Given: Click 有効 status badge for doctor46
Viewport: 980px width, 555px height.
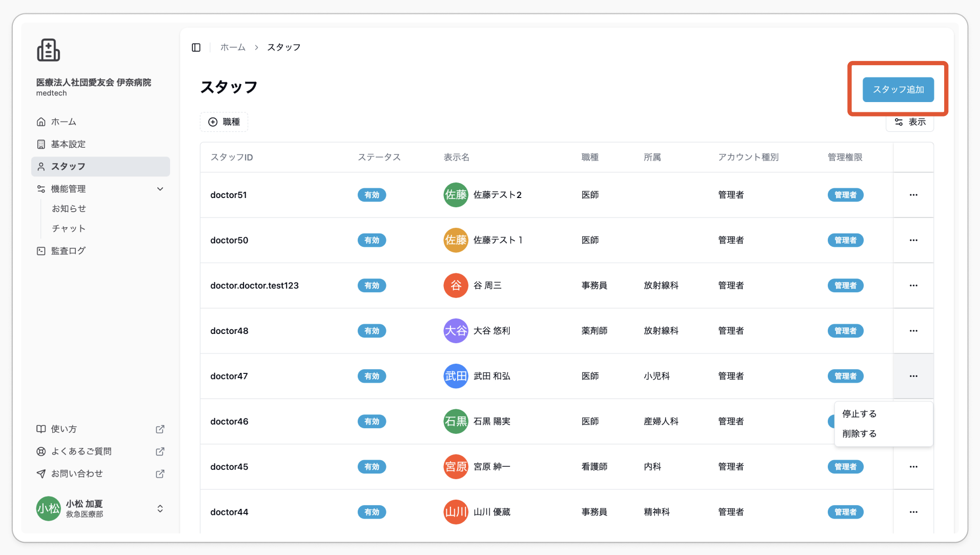Looking at the screenshot, I should pyautogui.click(x=372, y=421).
